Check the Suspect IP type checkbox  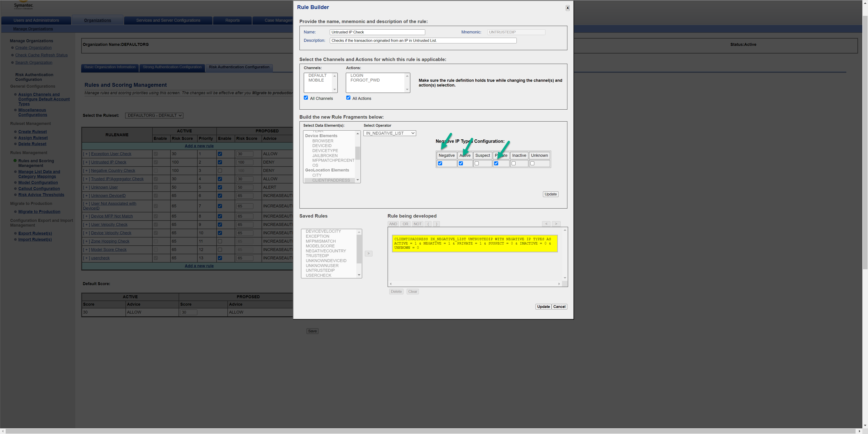(x=476, y=164)
